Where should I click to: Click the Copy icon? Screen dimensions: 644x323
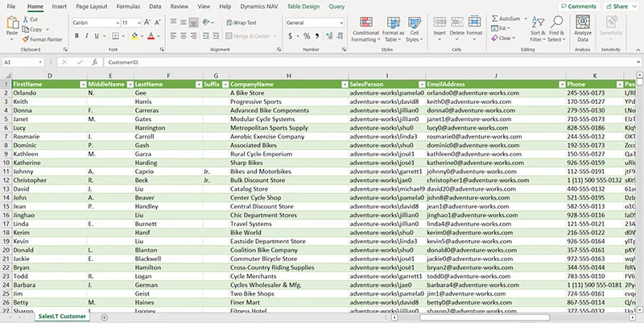pos(26,29)
